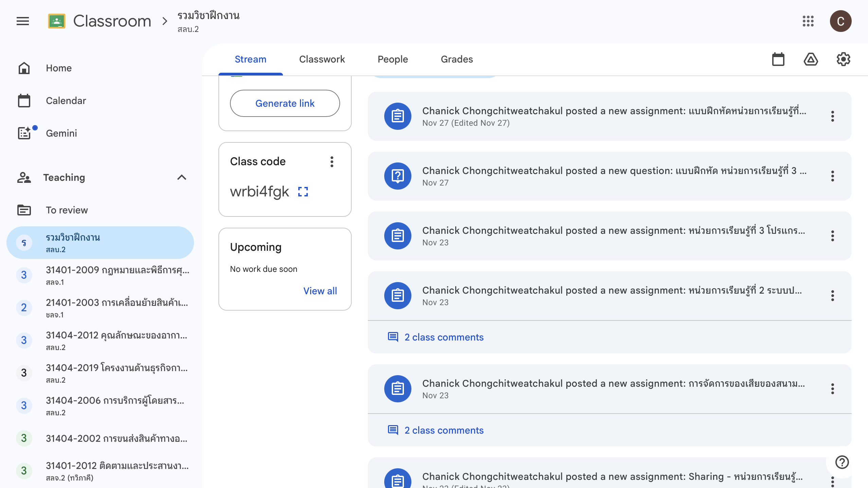Image resolution: width=868 pixels, height=488 pixels.
Task: Open the help question mark button
Action: click(x=842, y=462)
